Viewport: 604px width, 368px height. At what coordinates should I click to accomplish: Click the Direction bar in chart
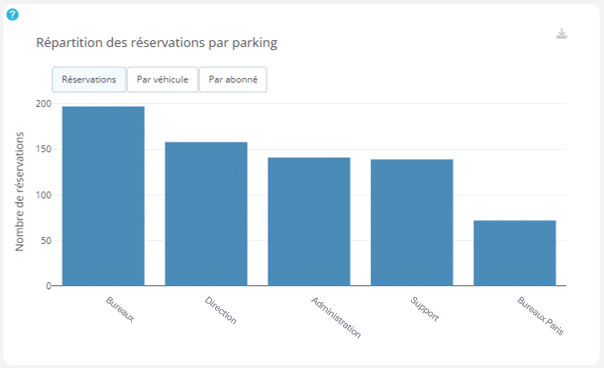(206, 213)
